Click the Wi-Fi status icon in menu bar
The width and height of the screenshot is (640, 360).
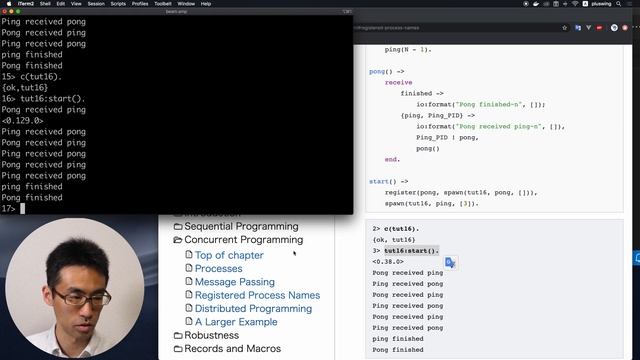575,4
